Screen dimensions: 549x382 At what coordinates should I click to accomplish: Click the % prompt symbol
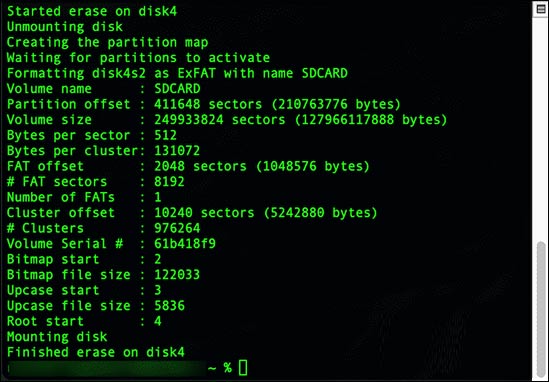click(228, 368)
